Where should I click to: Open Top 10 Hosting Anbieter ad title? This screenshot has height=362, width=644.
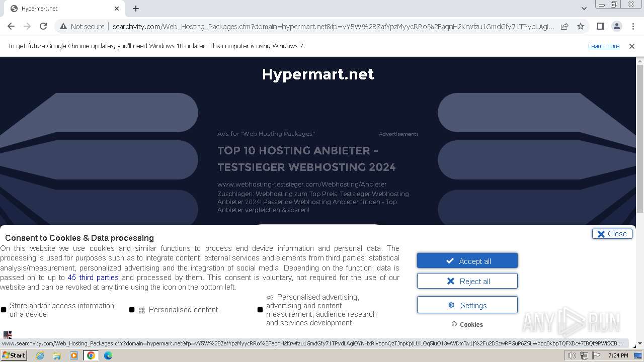pyautogui.click(x=306, y=159)
